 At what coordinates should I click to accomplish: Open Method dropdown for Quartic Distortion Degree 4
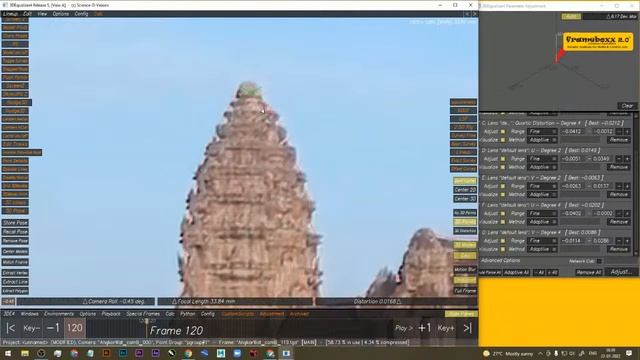(542, 140)
